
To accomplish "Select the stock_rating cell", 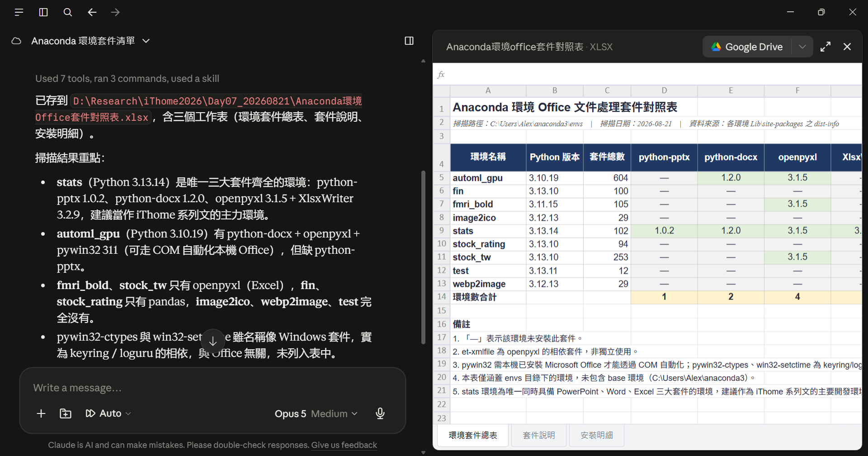I will click(488, 244).
